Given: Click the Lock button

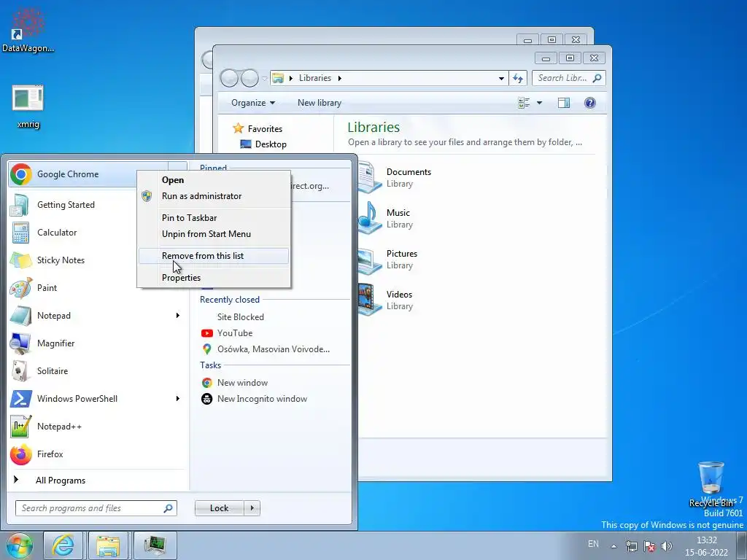Looking at the screenshot, I should [219, 508].
